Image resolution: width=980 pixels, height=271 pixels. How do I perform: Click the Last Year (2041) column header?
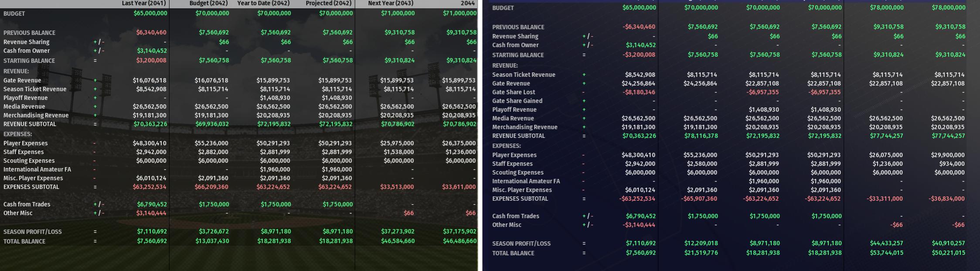(144, 3)
